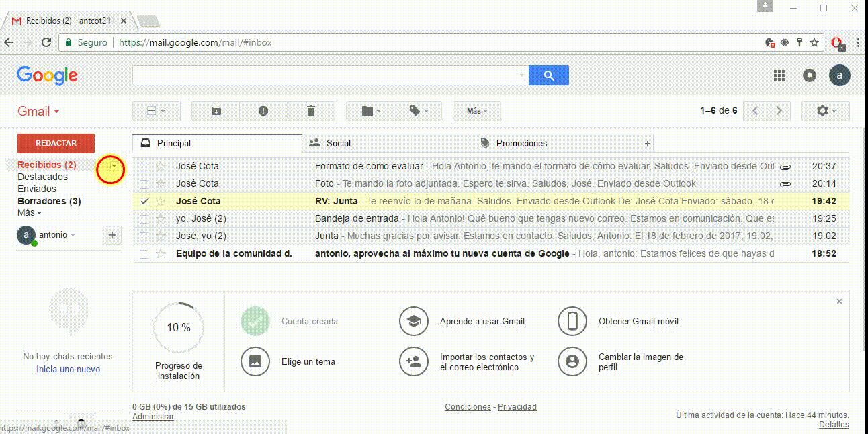
Task: Open Google notifications bell
Action: tap(810, 75)
